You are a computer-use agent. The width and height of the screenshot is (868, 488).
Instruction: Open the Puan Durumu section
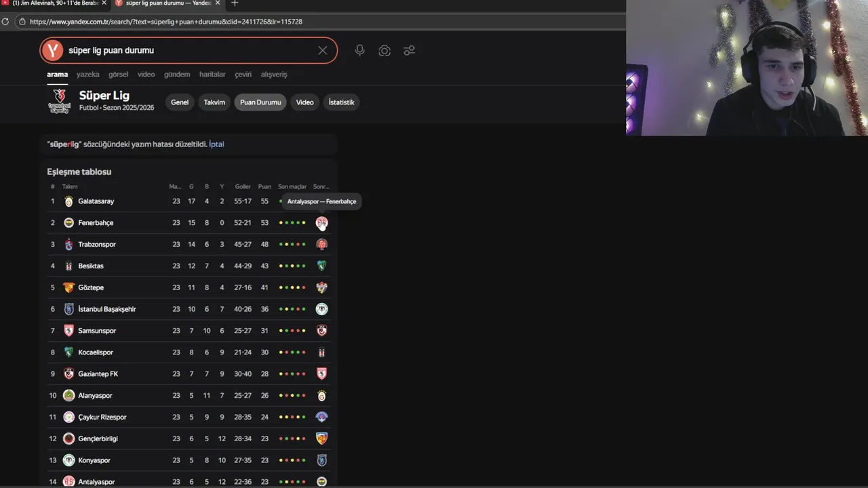[x=260, y=102]
